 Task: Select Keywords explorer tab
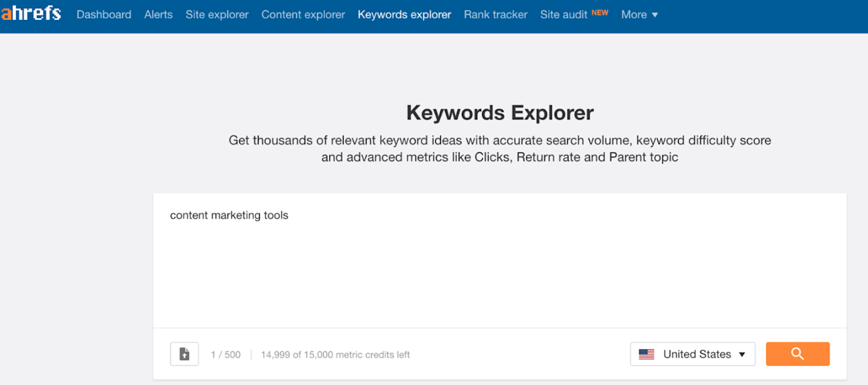(x=404, y=14)
